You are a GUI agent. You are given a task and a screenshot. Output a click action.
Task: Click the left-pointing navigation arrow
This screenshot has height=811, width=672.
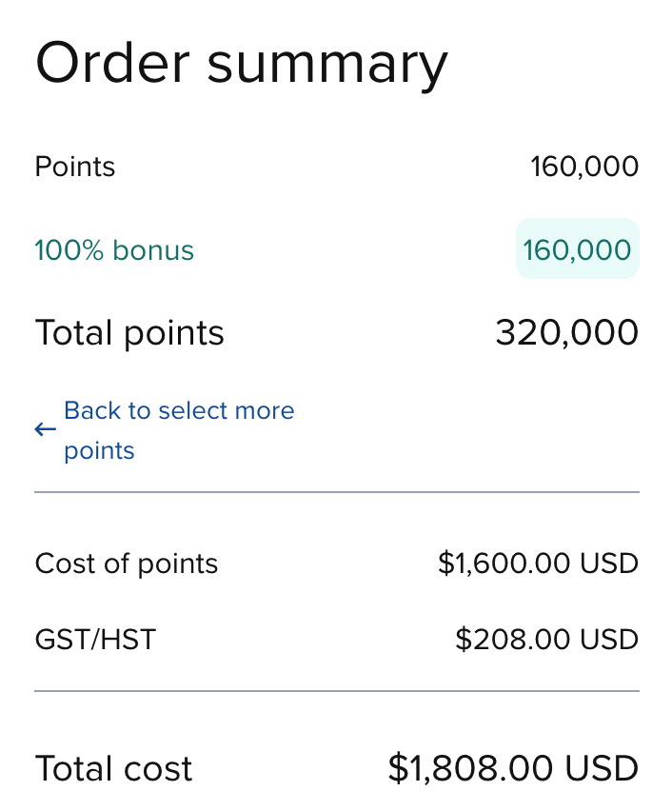pos(45,429)
